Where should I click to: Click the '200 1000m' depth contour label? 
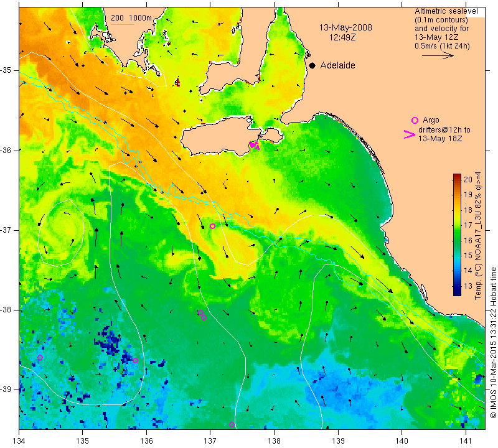[x=131, y=18]
